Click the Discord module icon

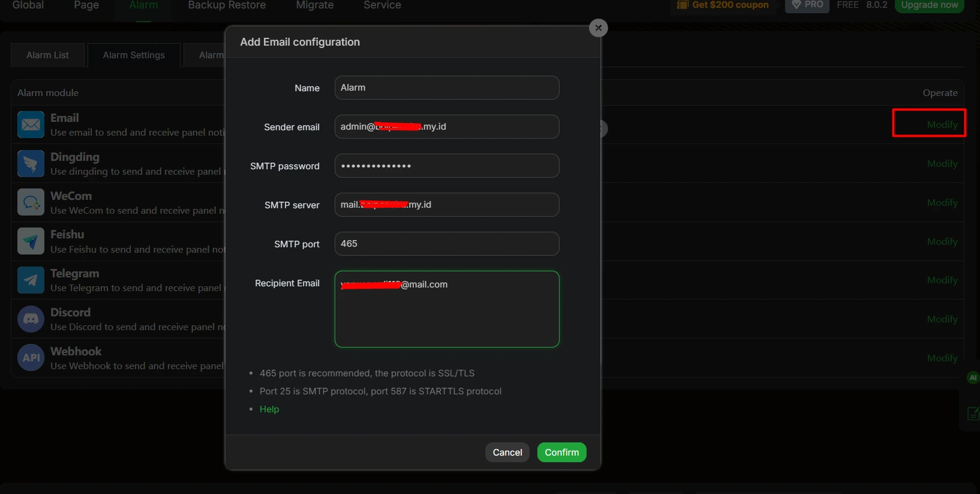point(31,319)
